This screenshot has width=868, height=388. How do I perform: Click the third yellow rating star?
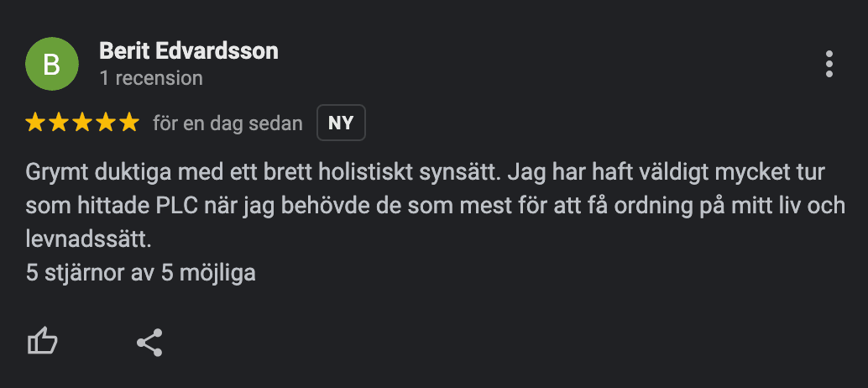click(82, 123)
